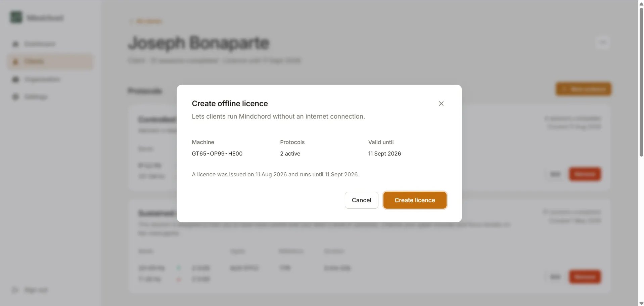Click the Create licence button

click(415, 200)
